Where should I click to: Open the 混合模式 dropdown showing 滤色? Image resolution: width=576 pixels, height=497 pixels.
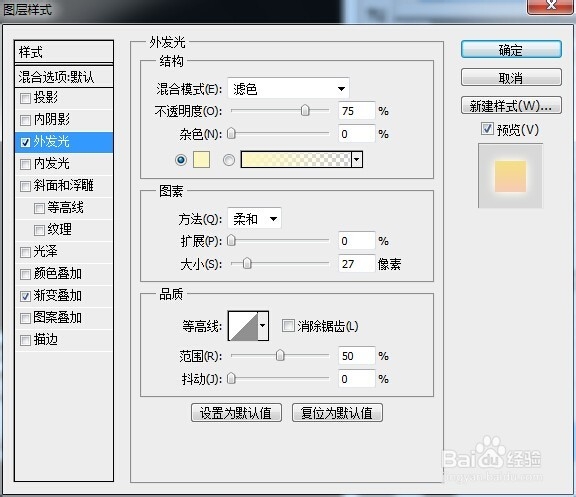pos(288,89)
